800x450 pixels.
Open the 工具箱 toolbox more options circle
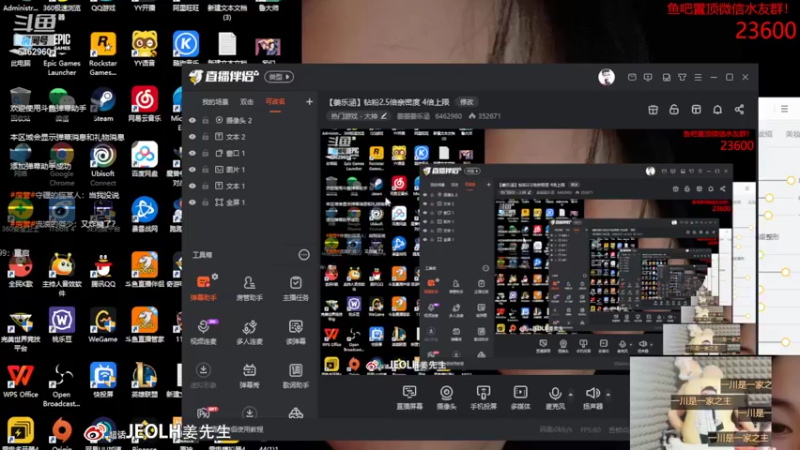pos(304,255)
